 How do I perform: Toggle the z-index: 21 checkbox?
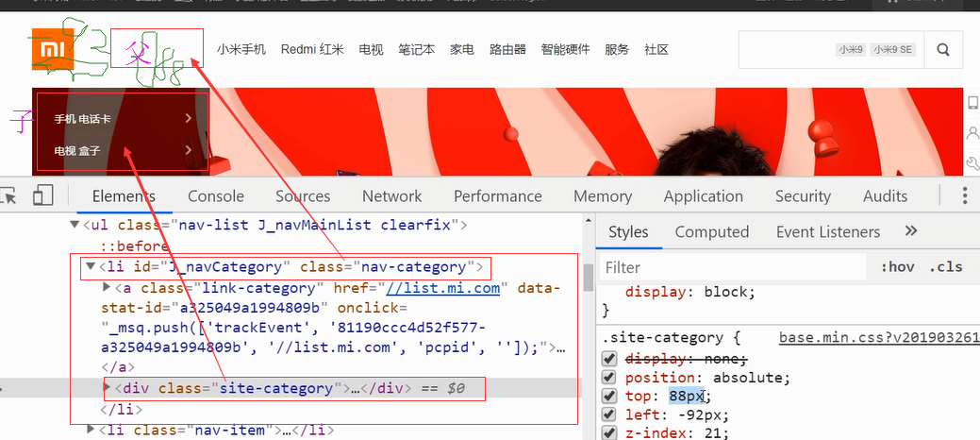(608, 432)
